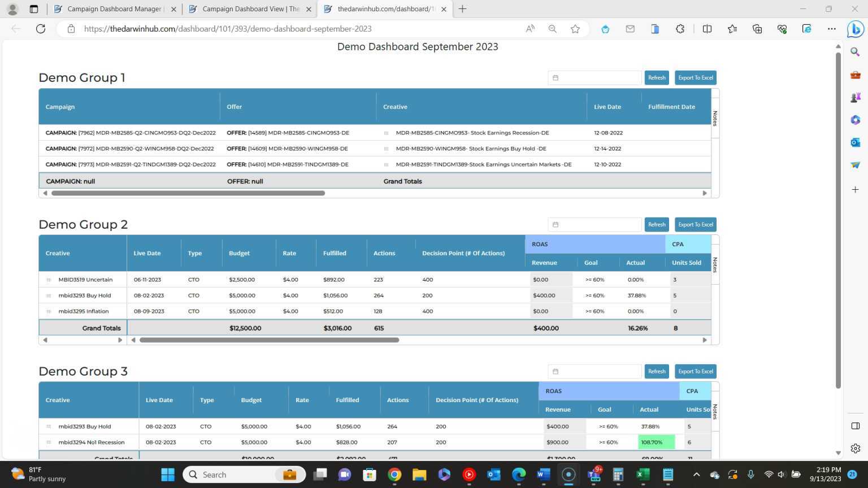
Task: Click the taskbar Search box
Action: pyautogui.click(x=244, y=474)
